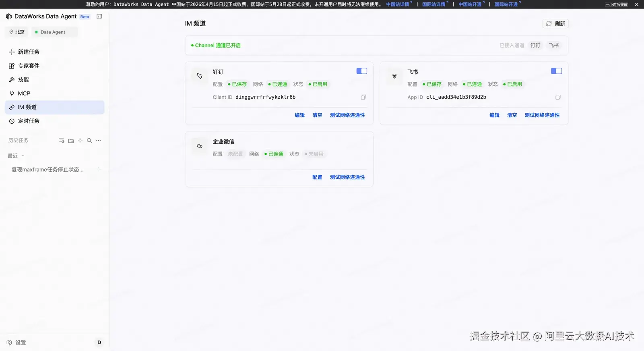Click the 新建任务 plus icon
This screenshot has height=351, width=644.
[12, 52]
